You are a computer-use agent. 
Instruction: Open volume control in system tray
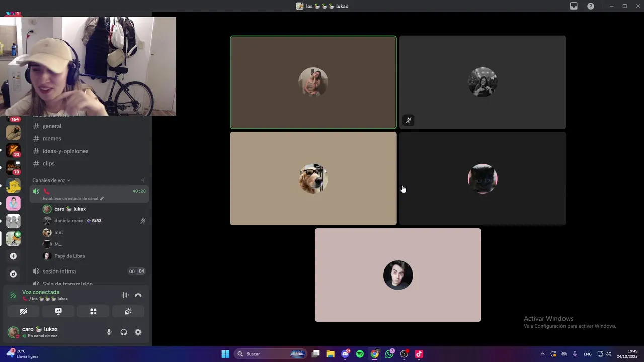pos(608,354)
